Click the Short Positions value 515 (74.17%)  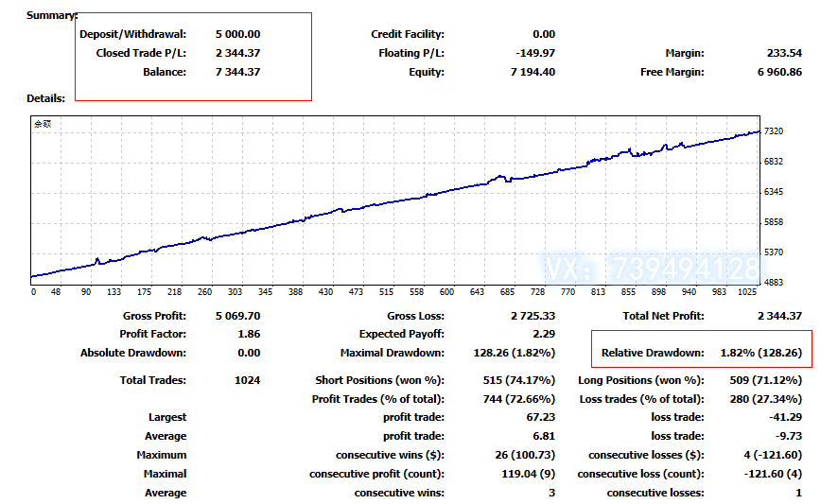518,380
